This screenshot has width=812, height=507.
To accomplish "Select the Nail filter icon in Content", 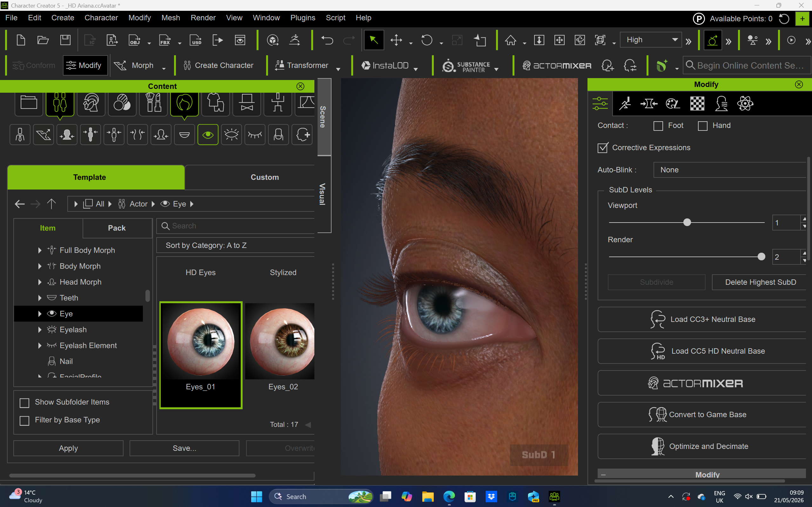I will pos(278,135).
